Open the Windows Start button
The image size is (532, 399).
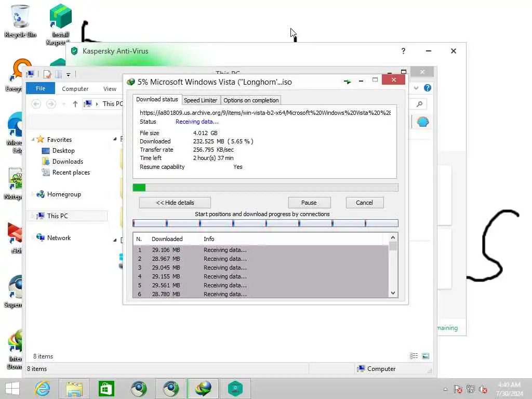[12, 389]
